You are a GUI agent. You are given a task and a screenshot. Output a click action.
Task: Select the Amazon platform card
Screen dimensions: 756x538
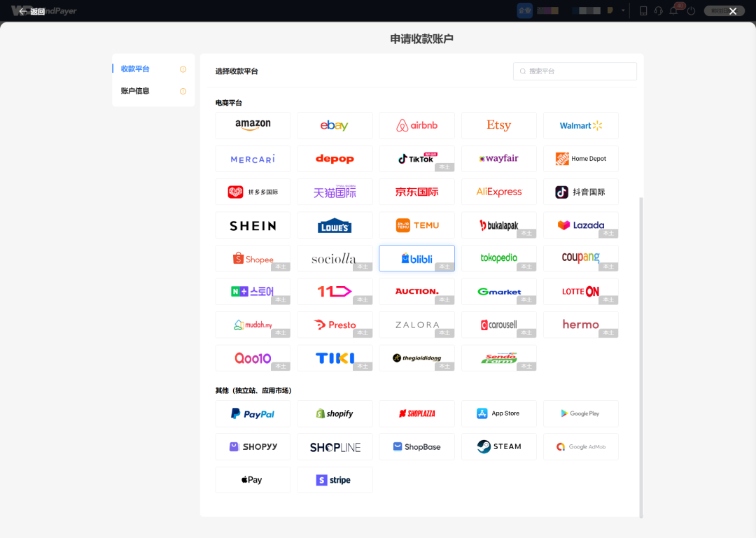(x=253, y=125)
